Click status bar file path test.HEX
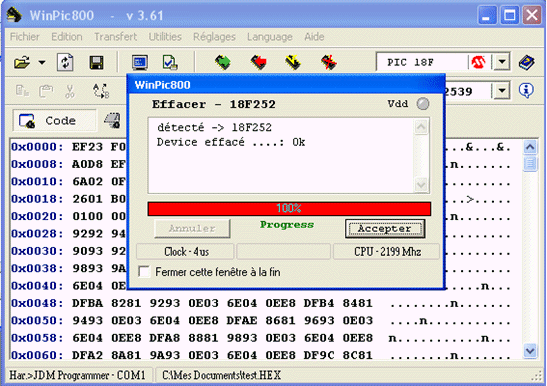547x386 pixels. (x=222, y=376)
